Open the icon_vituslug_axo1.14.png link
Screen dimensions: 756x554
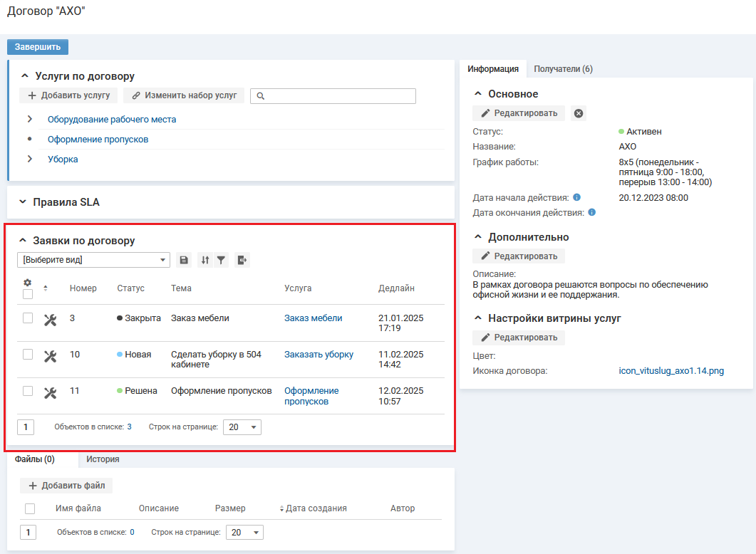671,371
